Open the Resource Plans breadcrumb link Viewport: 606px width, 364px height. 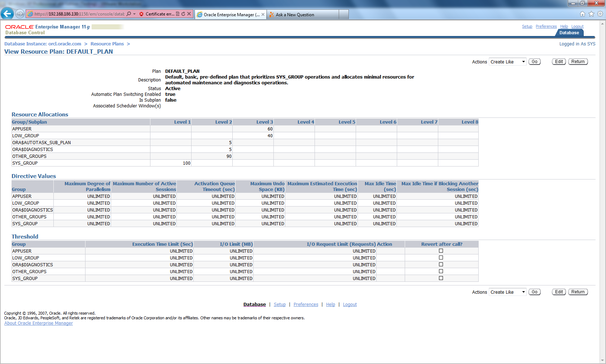(x=107, y=44)
